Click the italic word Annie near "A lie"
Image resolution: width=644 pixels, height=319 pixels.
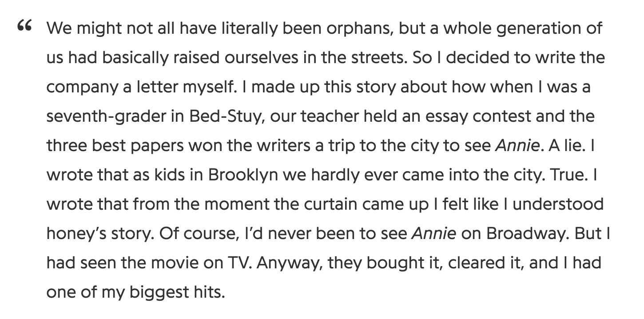pos(517,145)
